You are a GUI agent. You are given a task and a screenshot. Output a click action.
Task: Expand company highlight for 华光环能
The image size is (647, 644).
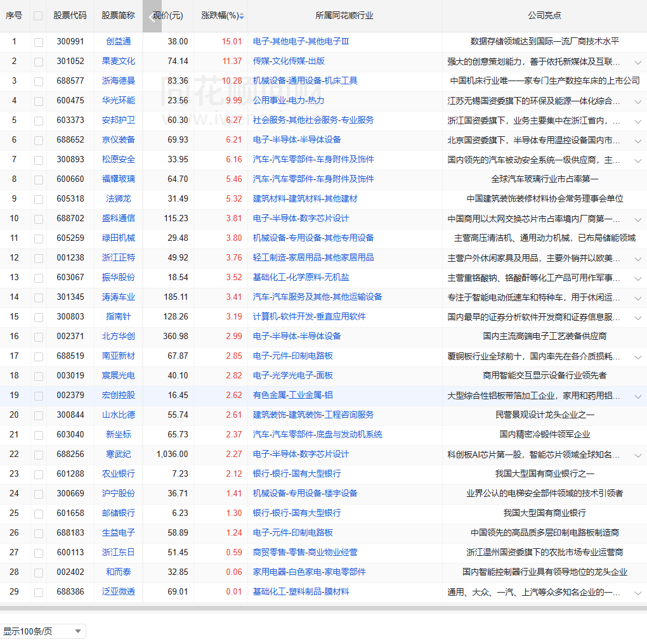tap(637, 101)
